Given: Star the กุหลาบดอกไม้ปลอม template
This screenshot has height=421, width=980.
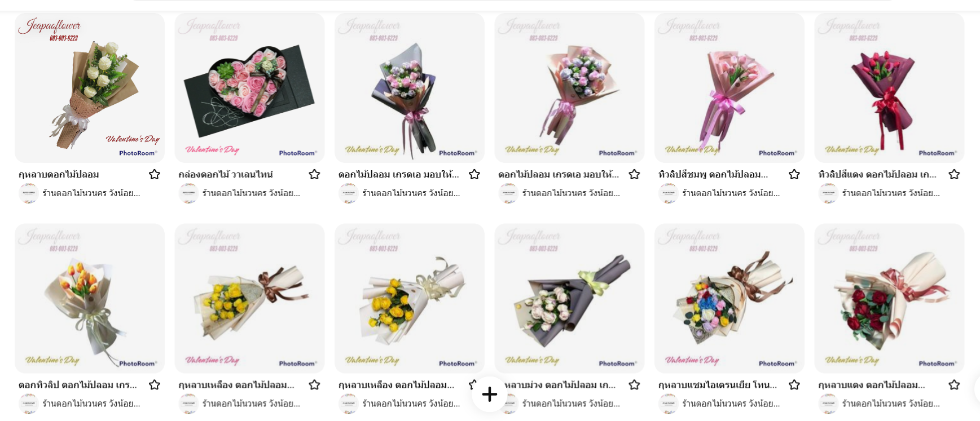Looking at the screenshot, I should [x=154, y=174].
